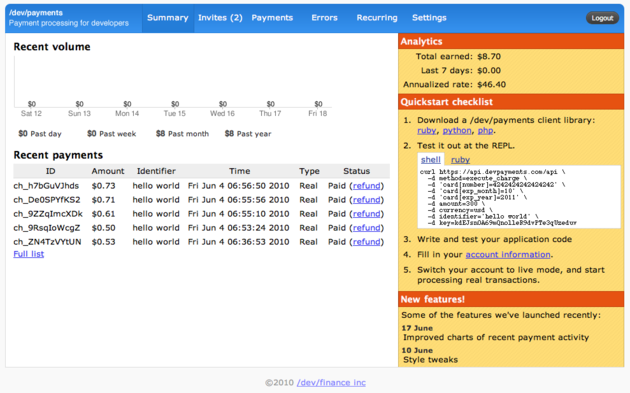
Task: Click the Analytics panel header
Action: click(x=511, y=41)
